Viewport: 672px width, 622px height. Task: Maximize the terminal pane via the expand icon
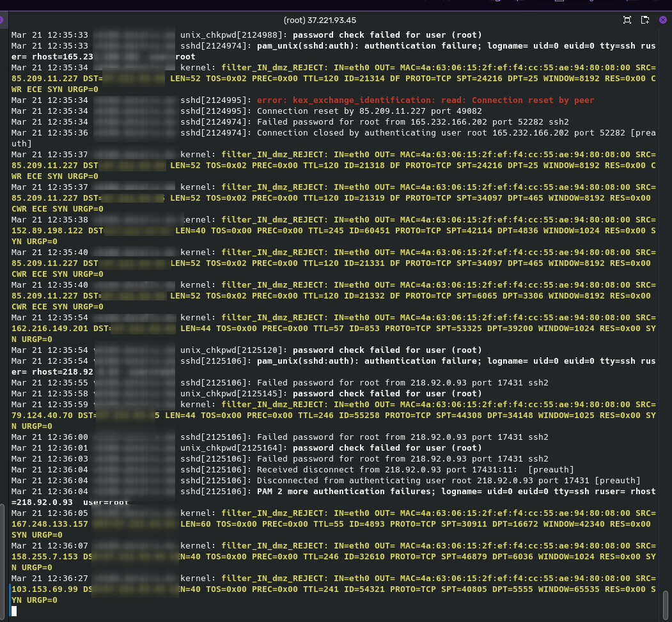(627, 20)
